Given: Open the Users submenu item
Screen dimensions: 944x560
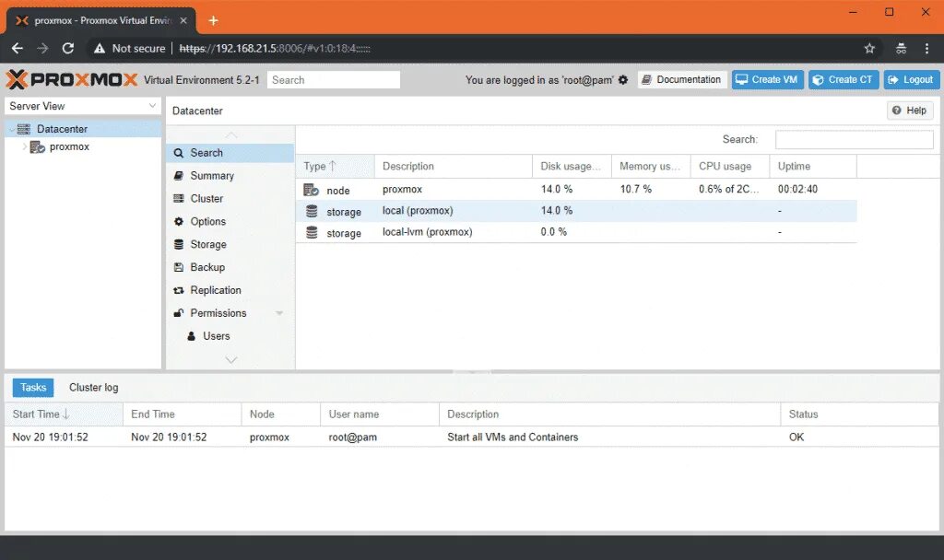Looking at the screenshot, I should tap(230, 335).
